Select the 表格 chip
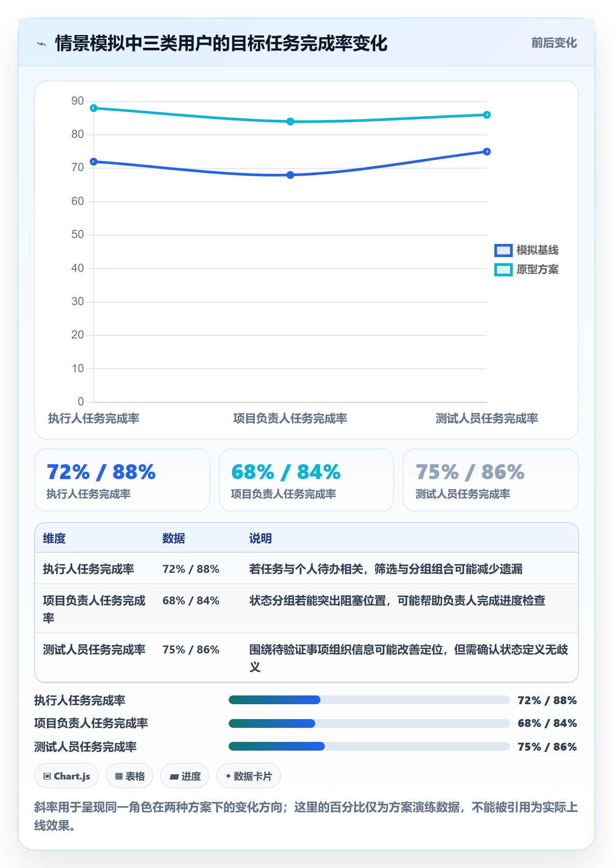613x868 pixels. [130, 776]
